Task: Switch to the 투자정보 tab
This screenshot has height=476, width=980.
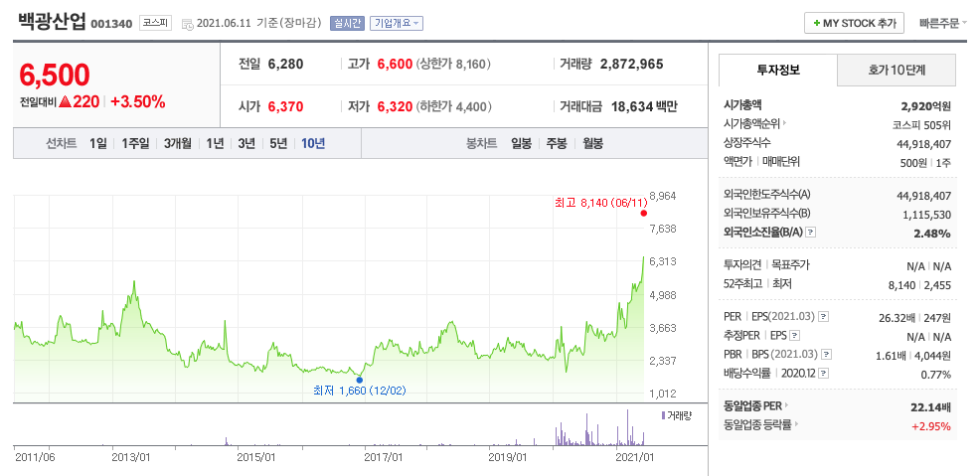Action: pos(778,70)
